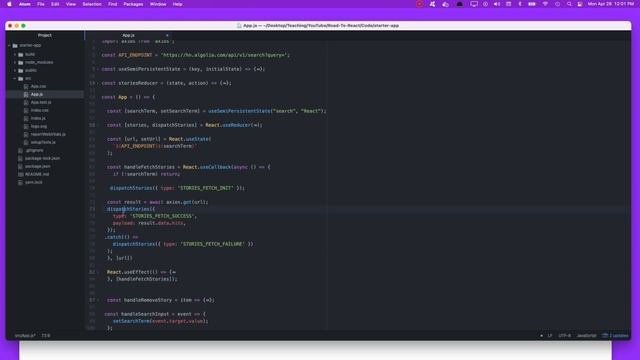Open the View menu

[x=71, y=4]
